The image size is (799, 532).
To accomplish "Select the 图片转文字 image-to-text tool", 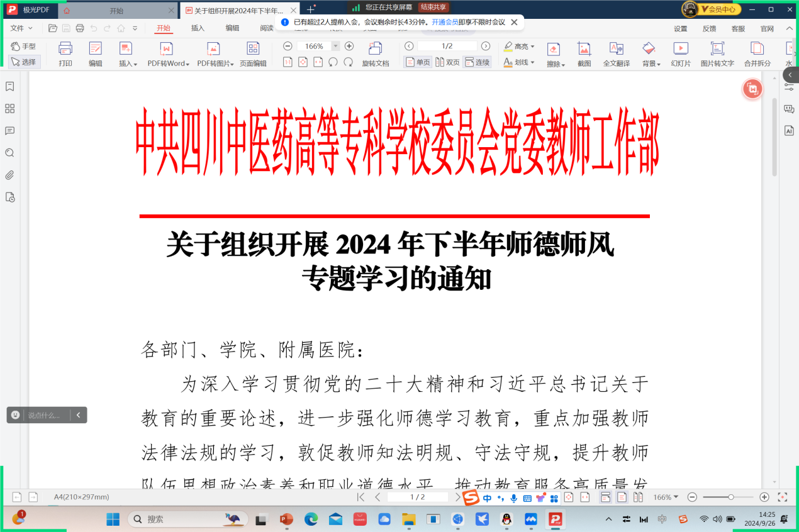I will pos(717,55).
